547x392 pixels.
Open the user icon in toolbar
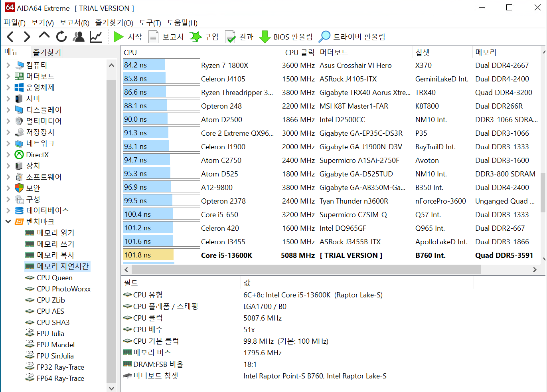[79, 37]
